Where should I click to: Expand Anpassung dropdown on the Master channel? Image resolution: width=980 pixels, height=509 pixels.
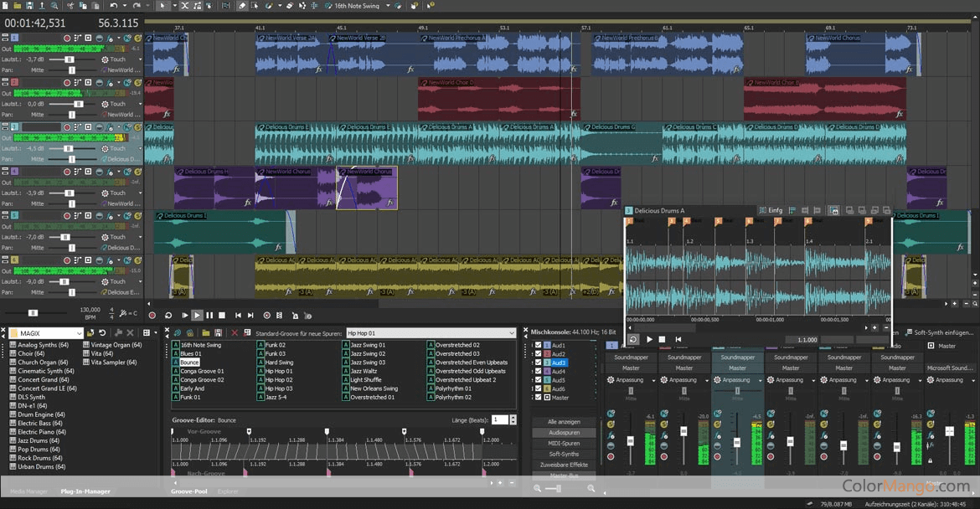(x=972, y=380)
